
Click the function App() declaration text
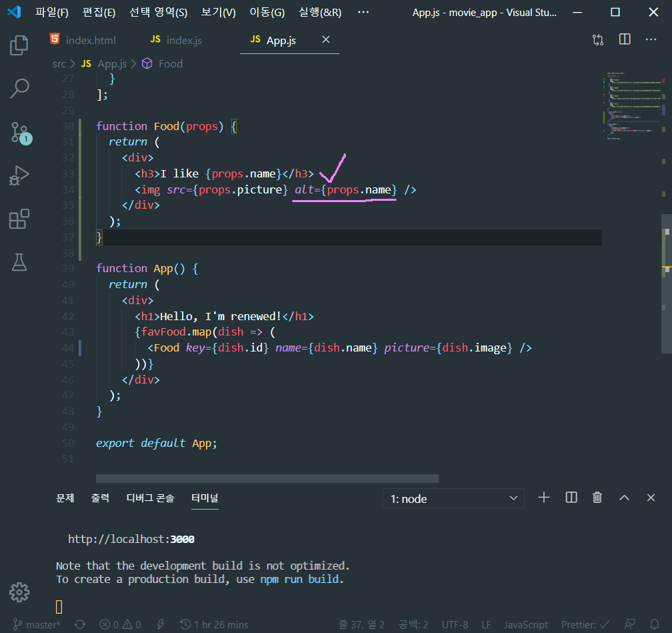pyautogui.click(x=147, y=268)
